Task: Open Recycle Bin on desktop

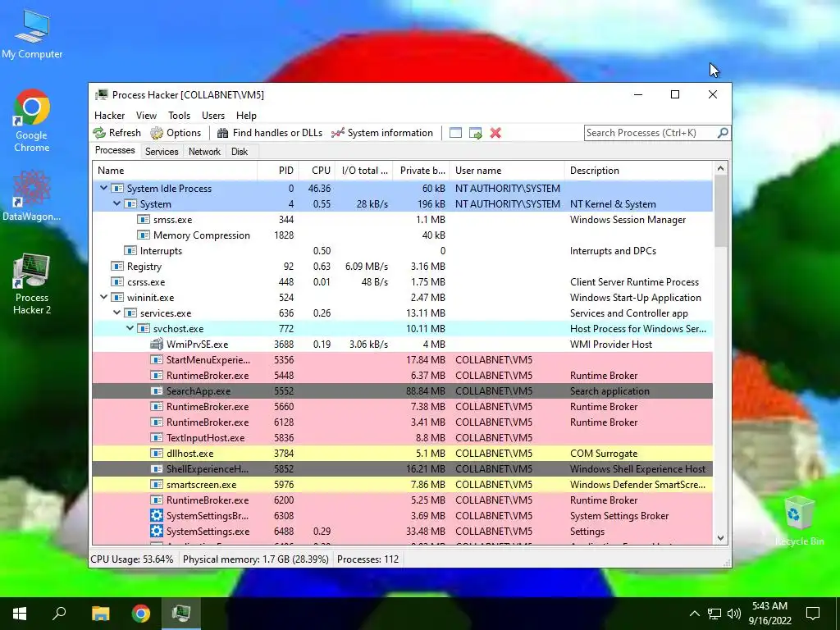Action: (x=799, y=521)
